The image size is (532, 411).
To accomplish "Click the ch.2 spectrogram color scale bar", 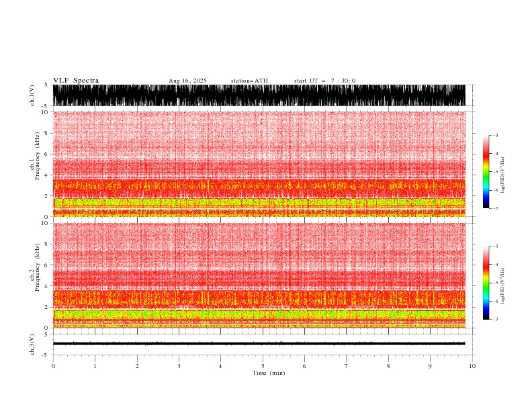I will pos(486,283).
